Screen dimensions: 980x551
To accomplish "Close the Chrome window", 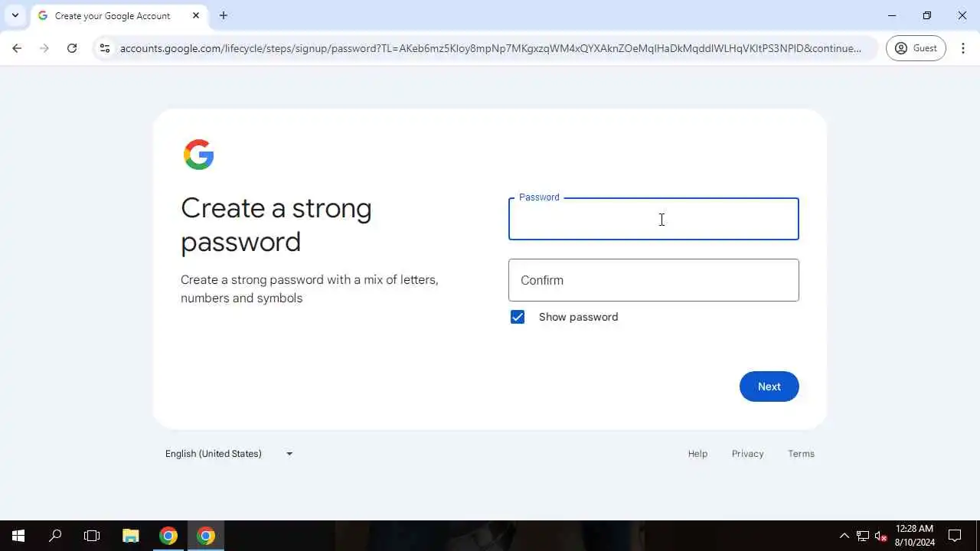I will (x=962, y=15).
